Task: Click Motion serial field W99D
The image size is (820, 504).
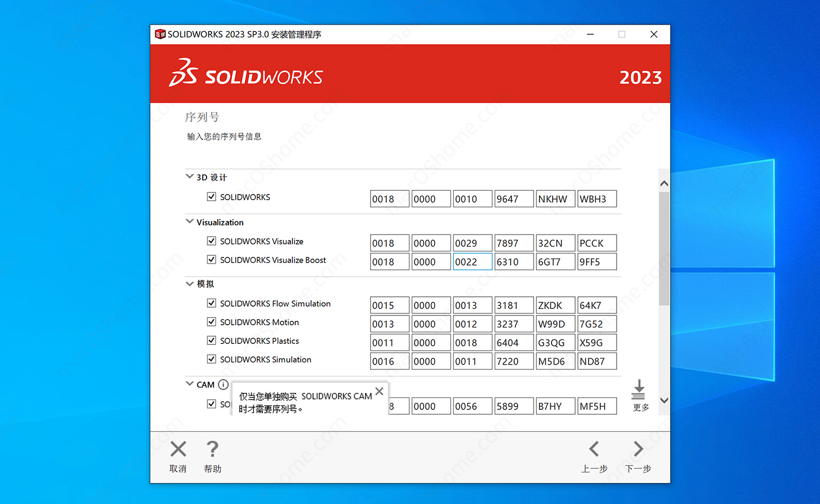Action: pyautogui.click(x=555, y=324)
